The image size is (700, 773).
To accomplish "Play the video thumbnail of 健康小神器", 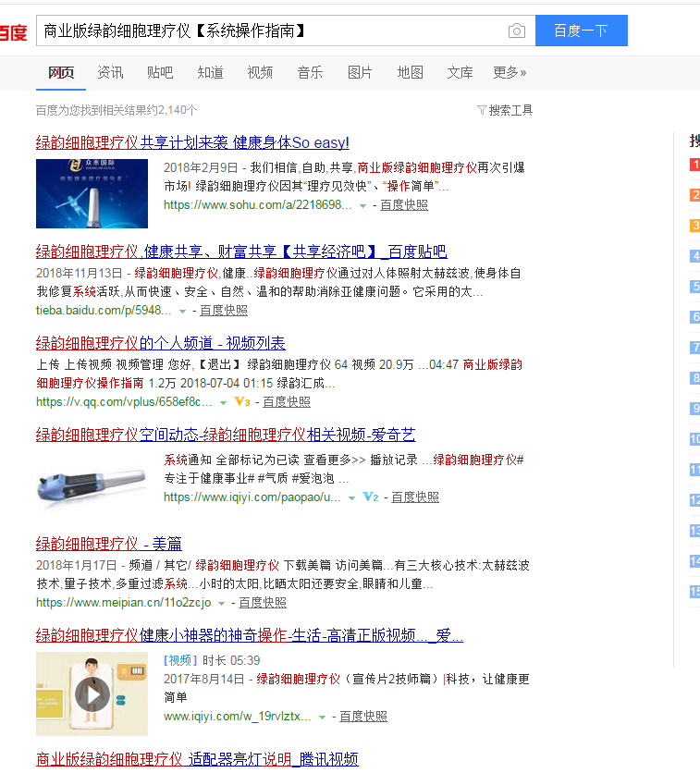I will click(x=92, y=694).
